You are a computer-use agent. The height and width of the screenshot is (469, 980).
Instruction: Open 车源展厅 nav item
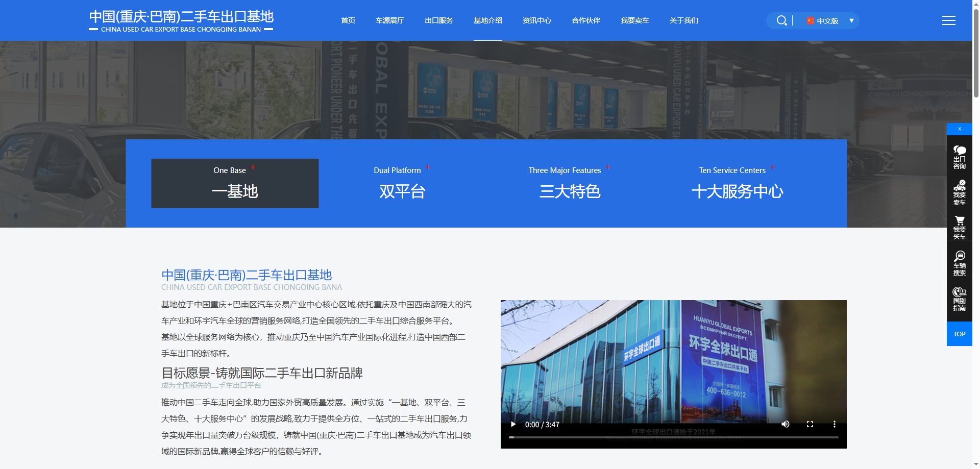[x=390, y=20]
